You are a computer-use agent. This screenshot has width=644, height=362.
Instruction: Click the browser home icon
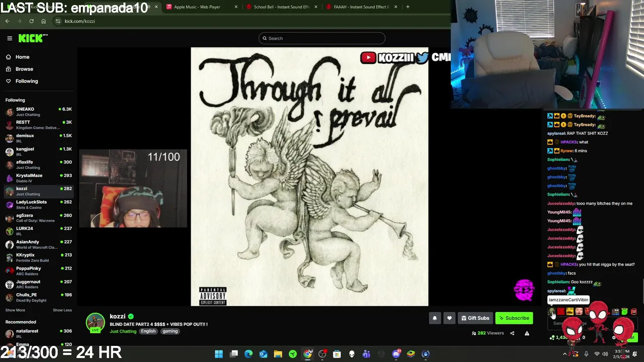pos(43,21)
